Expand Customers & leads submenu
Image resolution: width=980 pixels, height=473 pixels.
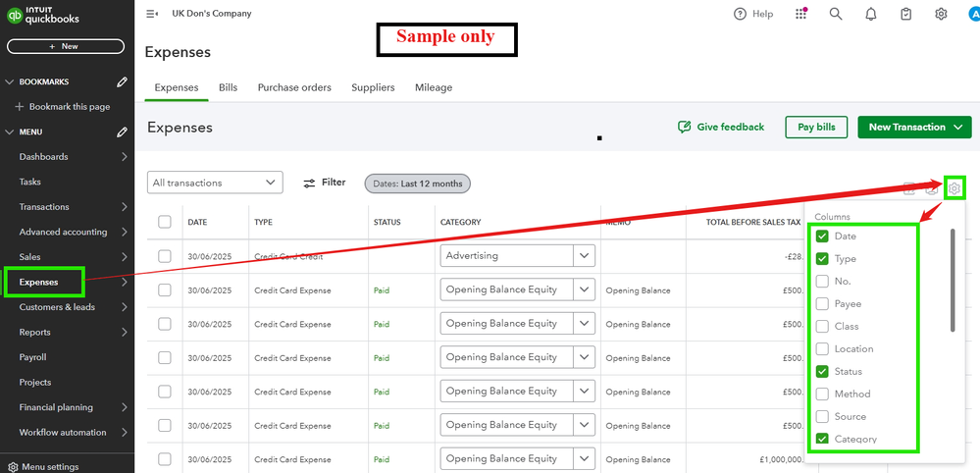125,307
